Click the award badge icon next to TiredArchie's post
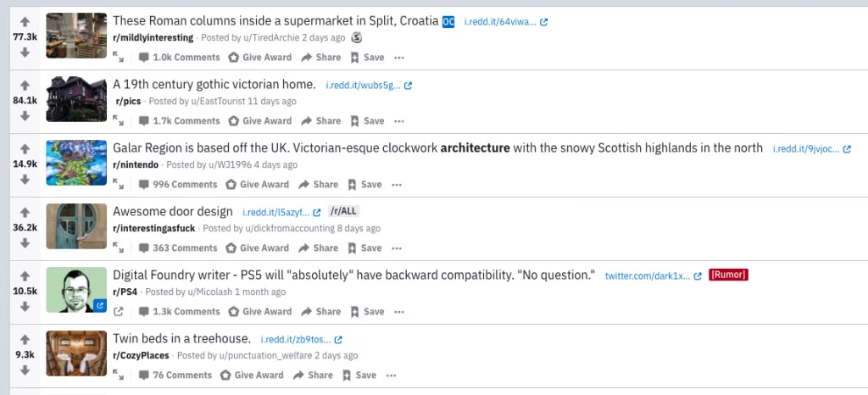Screen dimensions: 868x395 click(357, 37)
